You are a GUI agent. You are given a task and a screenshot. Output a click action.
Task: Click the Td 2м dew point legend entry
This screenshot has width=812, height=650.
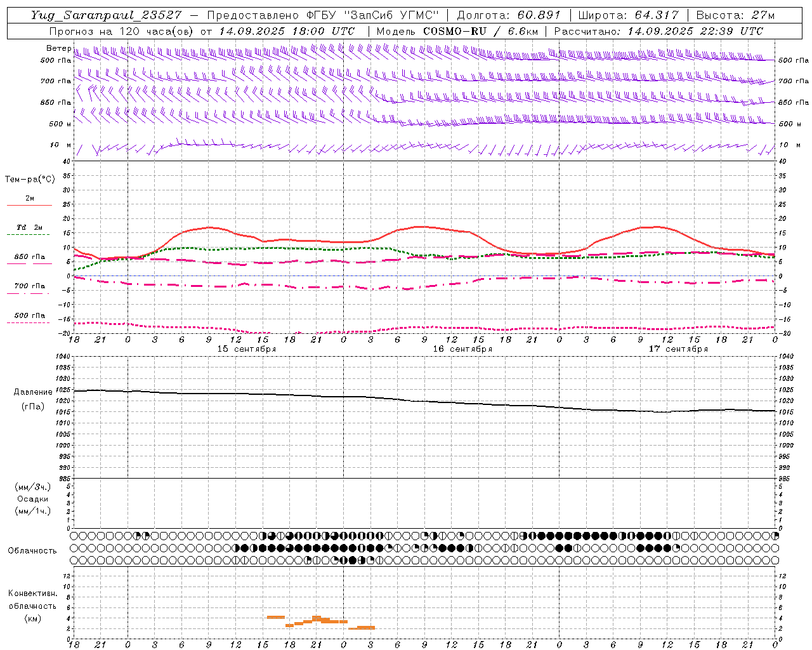pos(30,227)
